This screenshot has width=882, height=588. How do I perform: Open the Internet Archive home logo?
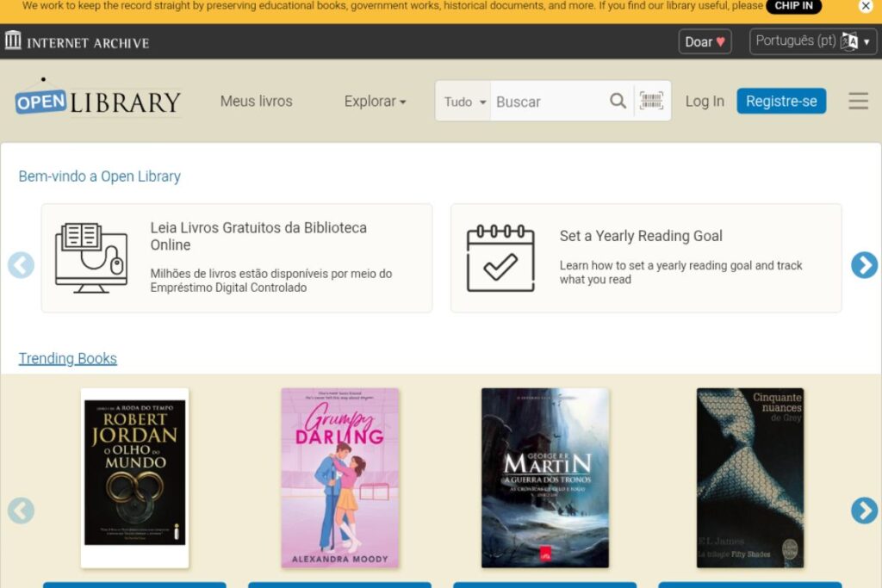coord(77,41)
